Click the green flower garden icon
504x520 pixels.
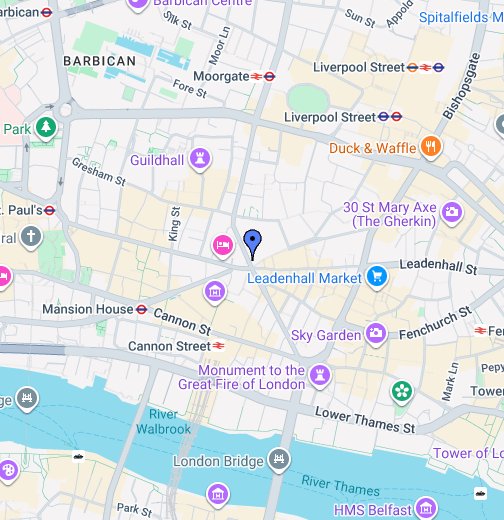(402, 392)
